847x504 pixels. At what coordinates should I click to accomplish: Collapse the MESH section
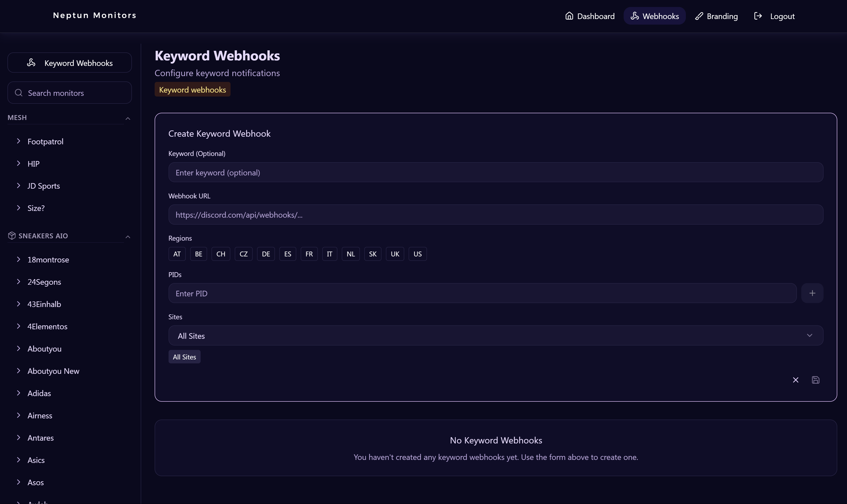pos(128,119)
